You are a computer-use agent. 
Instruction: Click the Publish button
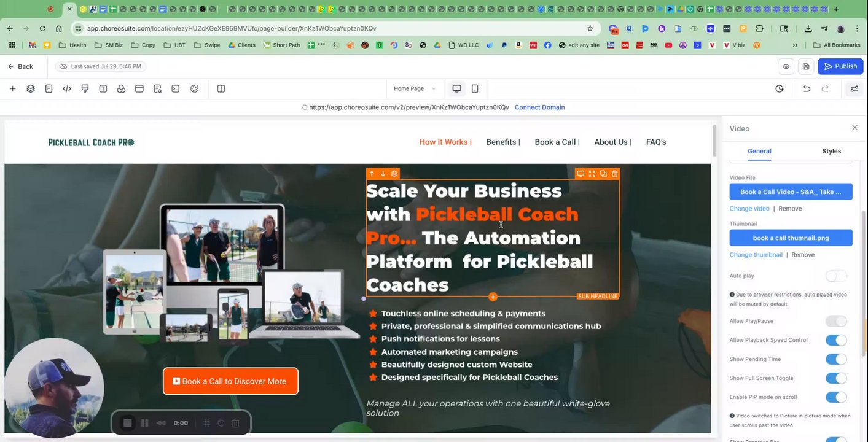(x=840, y=66)
